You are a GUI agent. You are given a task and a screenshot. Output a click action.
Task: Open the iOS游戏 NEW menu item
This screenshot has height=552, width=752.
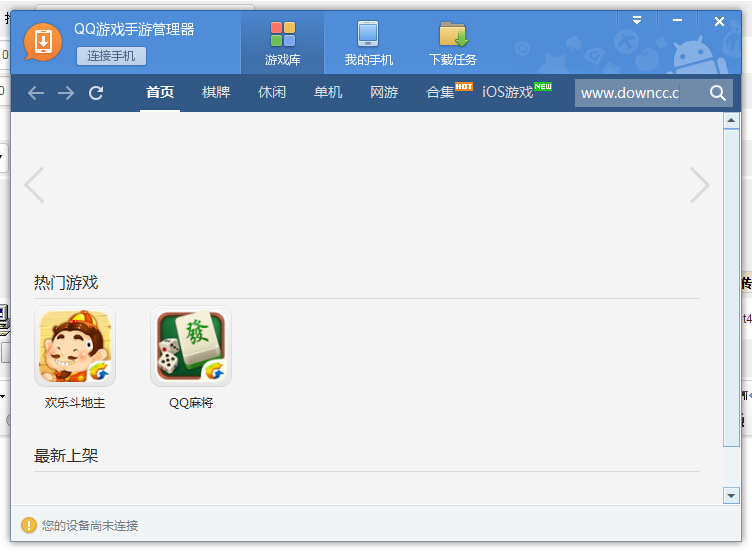(x=517, y=91)
